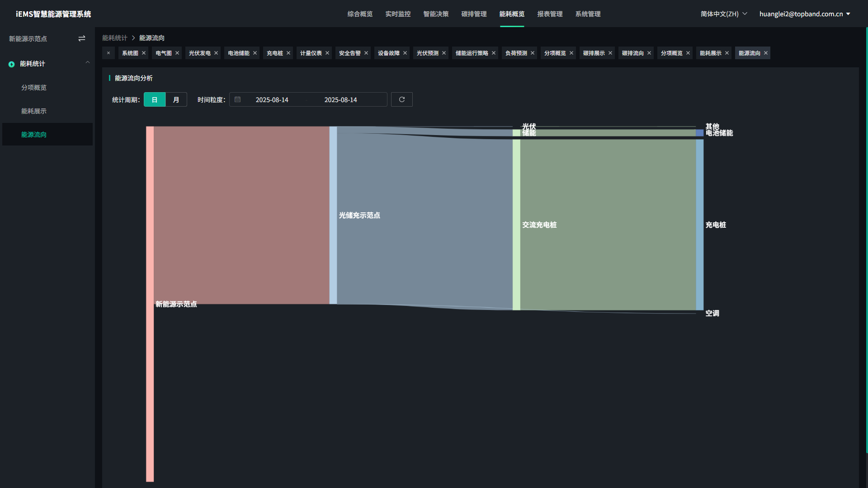This screenshot has height=488, width=868.
Task: Go to 分项概览 in the sidebar
Action: tap(34, 88)
